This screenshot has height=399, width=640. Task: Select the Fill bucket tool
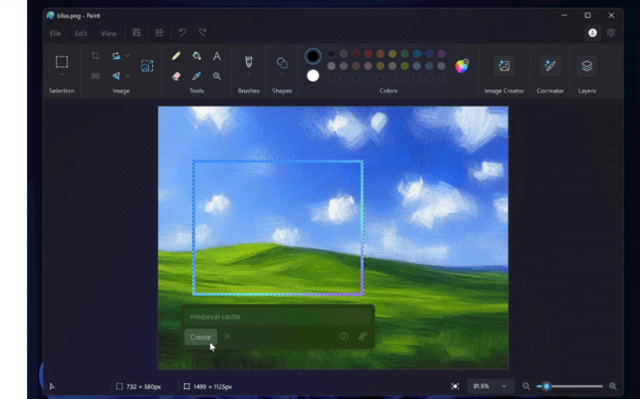196,56
